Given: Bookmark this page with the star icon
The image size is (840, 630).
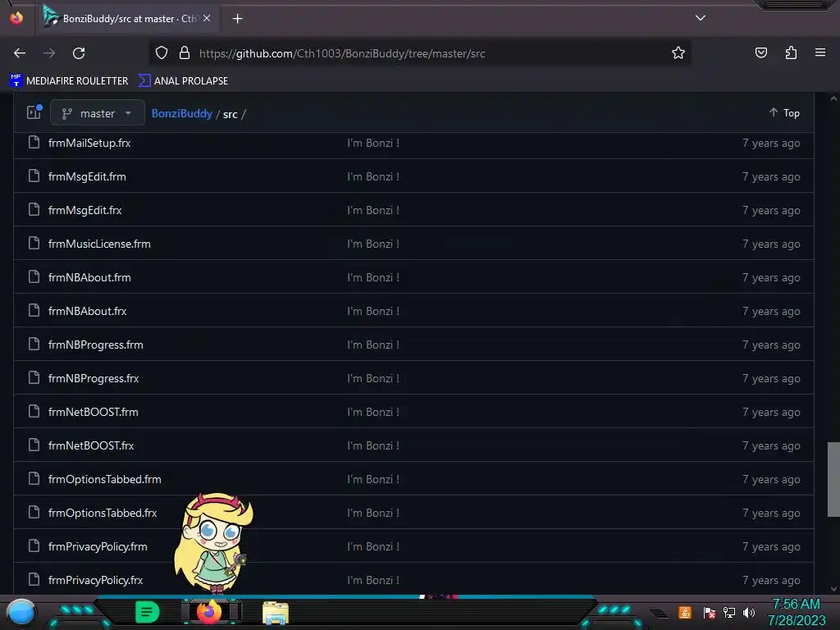Looking at the screenshot, I should 678,53.
